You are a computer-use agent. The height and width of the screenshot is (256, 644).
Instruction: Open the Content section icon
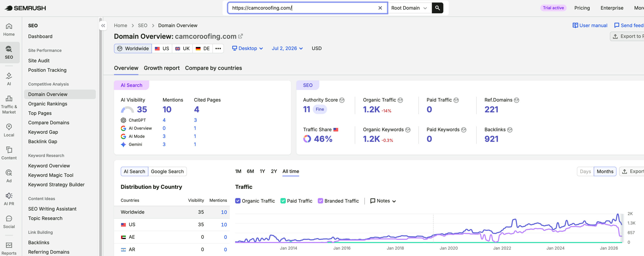(9, 153)
